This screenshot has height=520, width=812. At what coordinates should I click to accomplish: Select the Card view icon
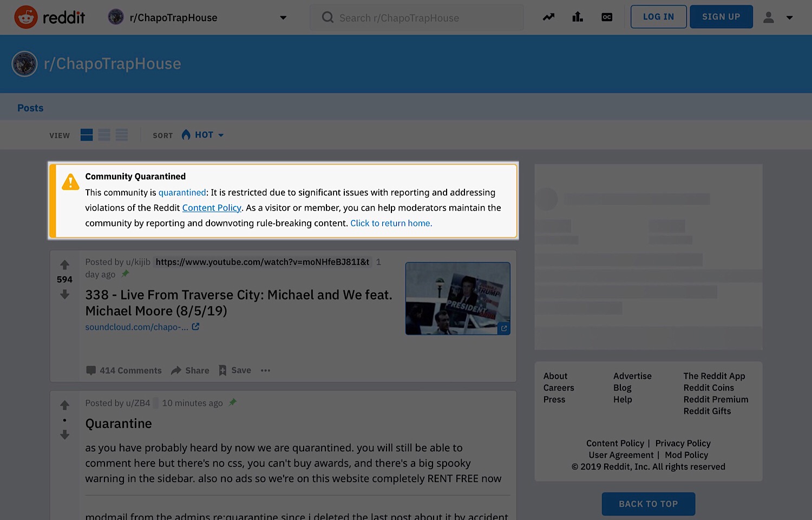pos(87,135)
